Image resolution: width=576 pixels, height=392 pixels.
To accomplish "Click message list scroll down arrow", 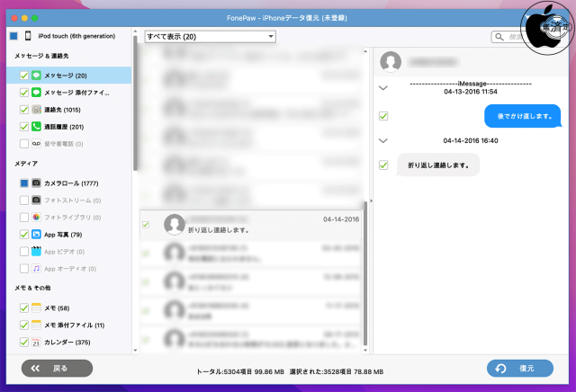I will [365, 350].
